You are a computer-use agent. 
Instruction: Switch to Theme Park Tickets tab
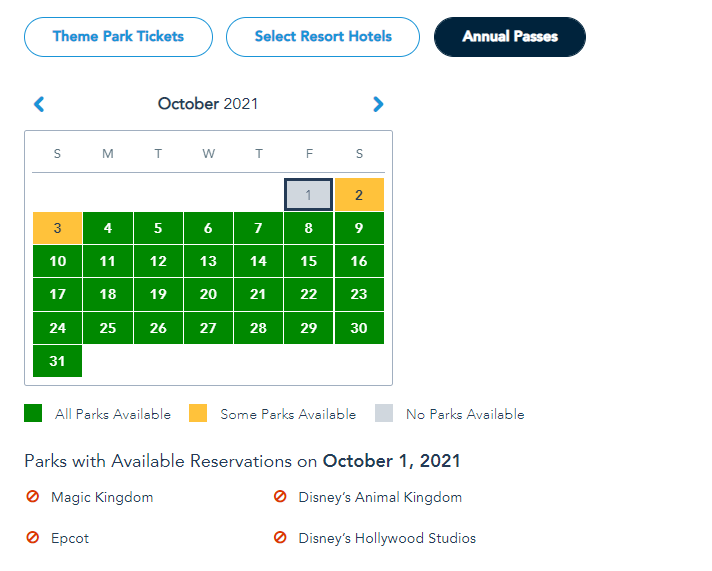pyautogui.click(x=118, y=37)
